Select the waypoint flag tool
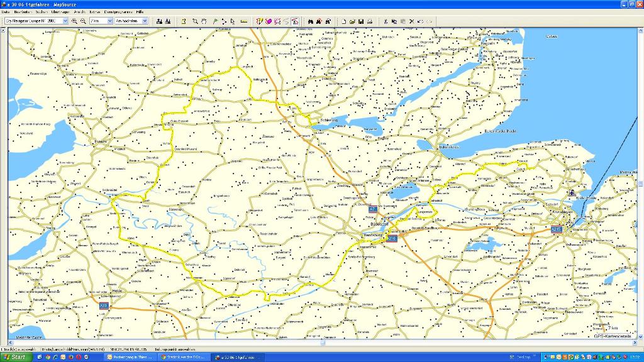This screenshot has width=644, height=362. 214,21
